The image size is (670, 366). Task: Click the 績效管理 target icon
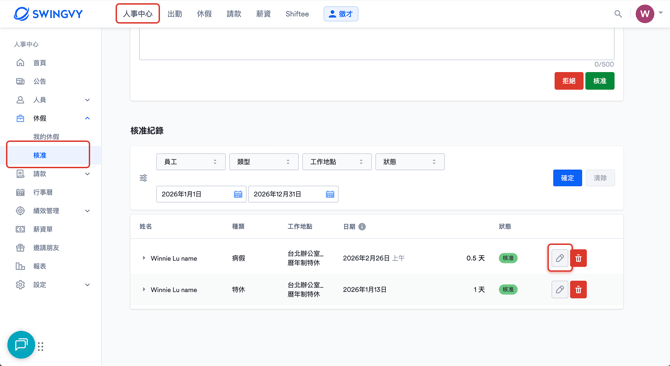(20, 211)
